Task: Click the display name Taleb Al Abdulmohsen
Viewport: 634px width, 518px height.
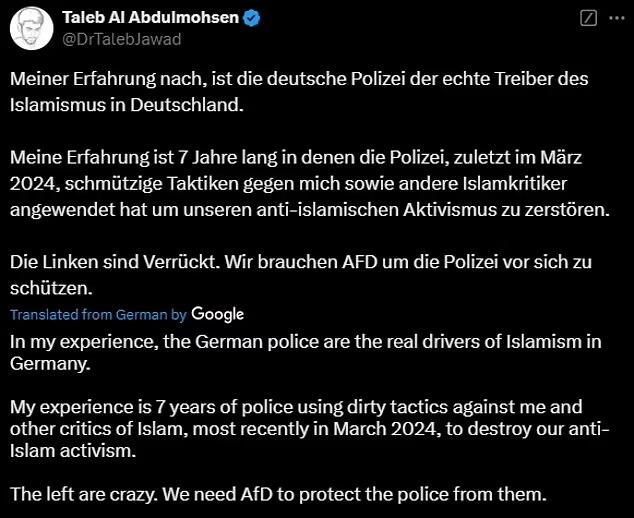Action: (x=150, y=18)
